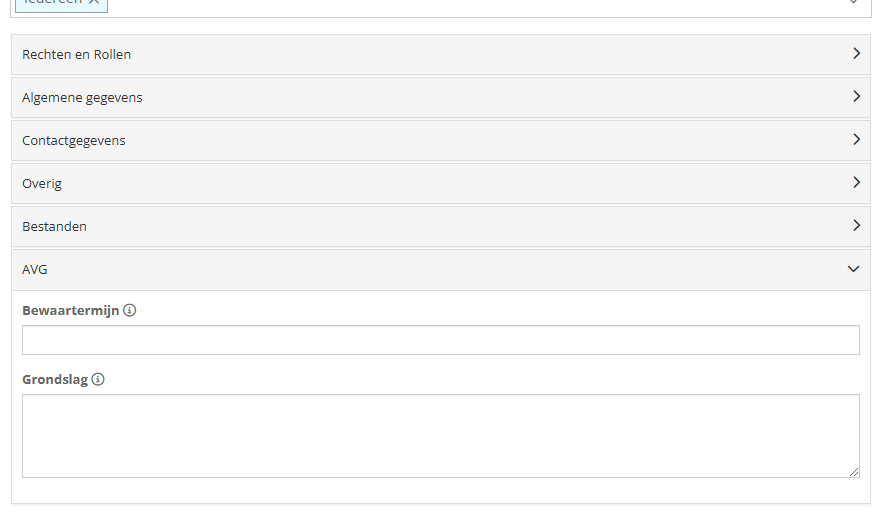The height and width of the screenshot is (514, 885).
Task: Open the Bewaartermijn info icon
Action: click(x=129, y=310)
